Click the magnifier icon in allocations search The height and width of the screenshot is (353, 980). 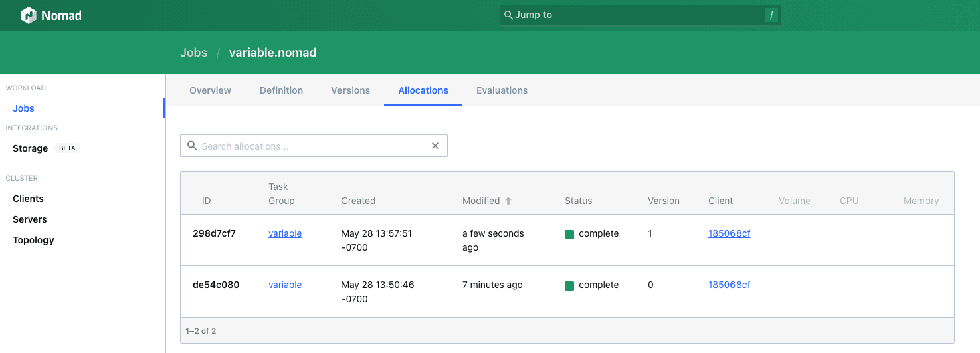coord(192,146)
